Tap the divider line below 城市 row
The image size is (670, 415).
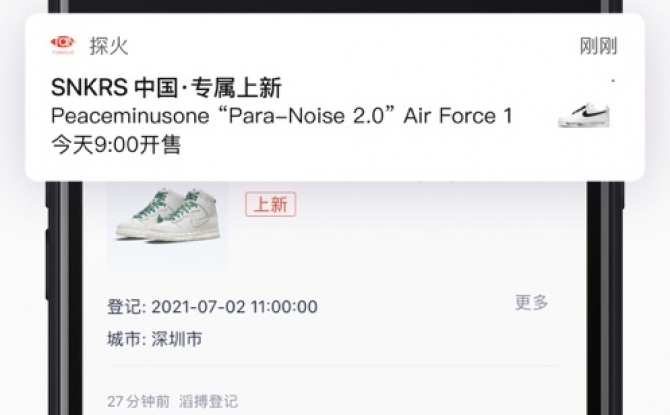tap(334, 366)
